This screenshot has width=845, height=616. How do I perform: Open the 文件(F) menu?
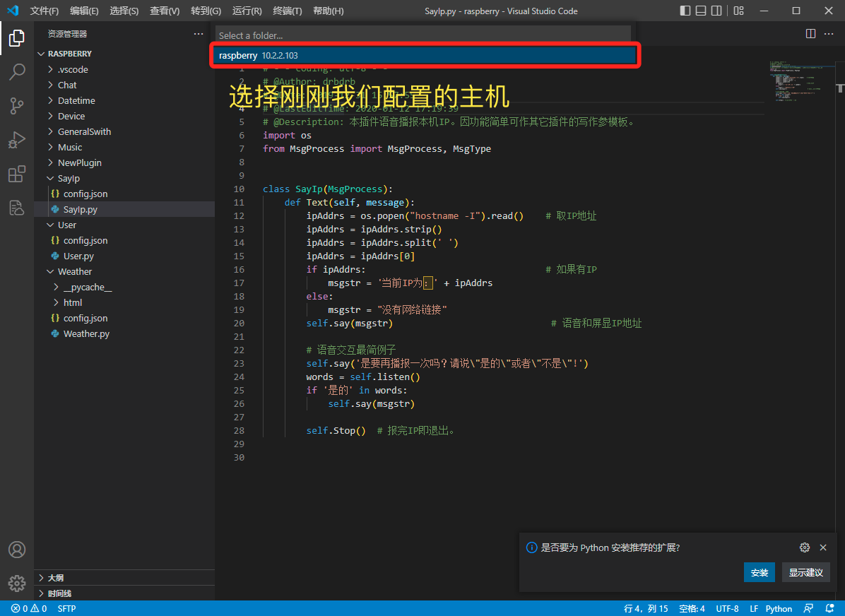click(x=45, y=11)
